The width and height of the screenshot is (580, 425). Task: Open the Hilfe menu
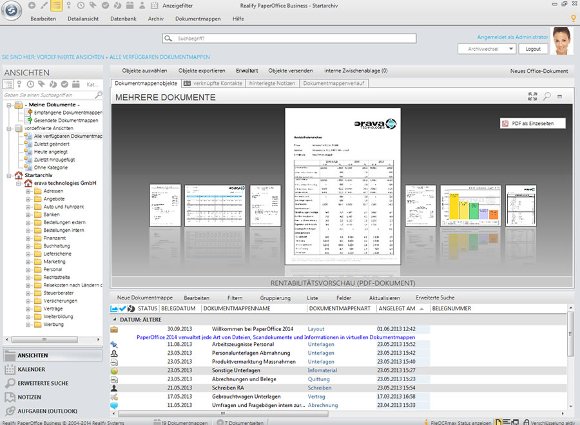(238, 19)
